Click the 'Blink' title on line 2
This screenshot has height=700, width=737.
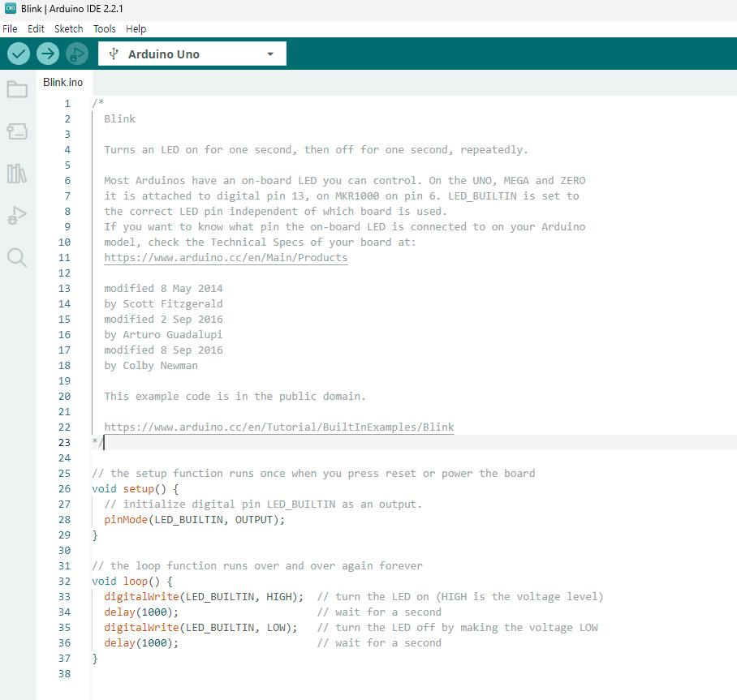(120, 119)
